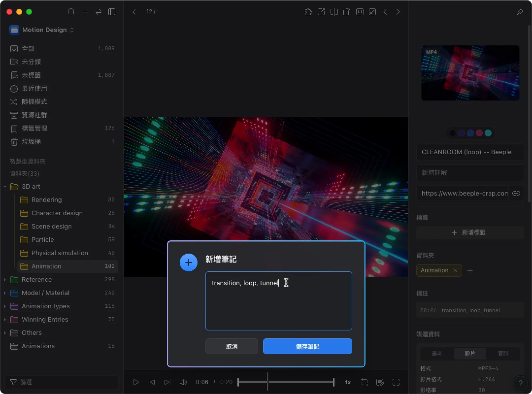Toggle the sidebar panel icon
Screen dimensions: 532x394
pyautogui.click(x=112, y=12)
